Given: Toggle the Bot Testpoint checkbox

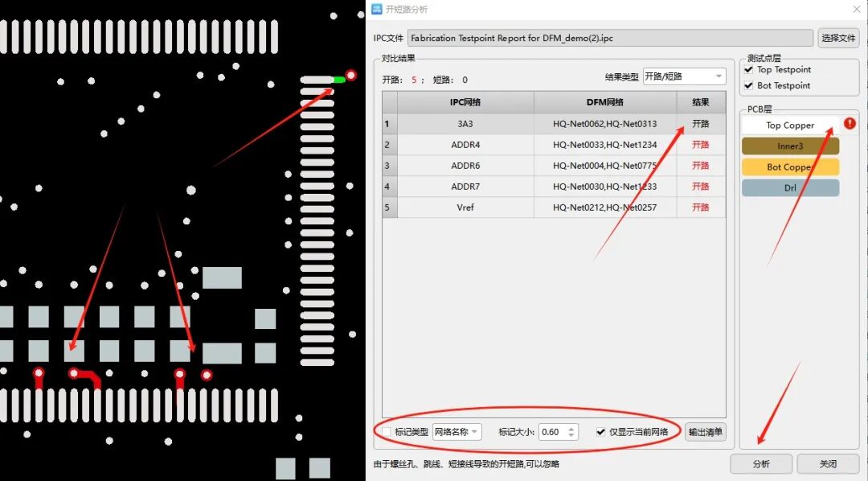Looking at the screenshot, I should (x=749, y=85).
